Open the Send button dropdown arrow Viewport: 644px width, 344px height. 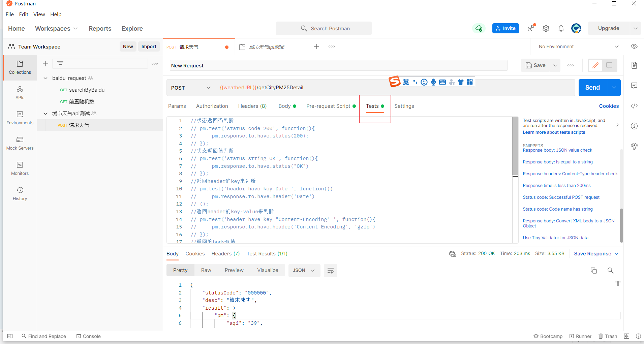[x=614, y=88]
